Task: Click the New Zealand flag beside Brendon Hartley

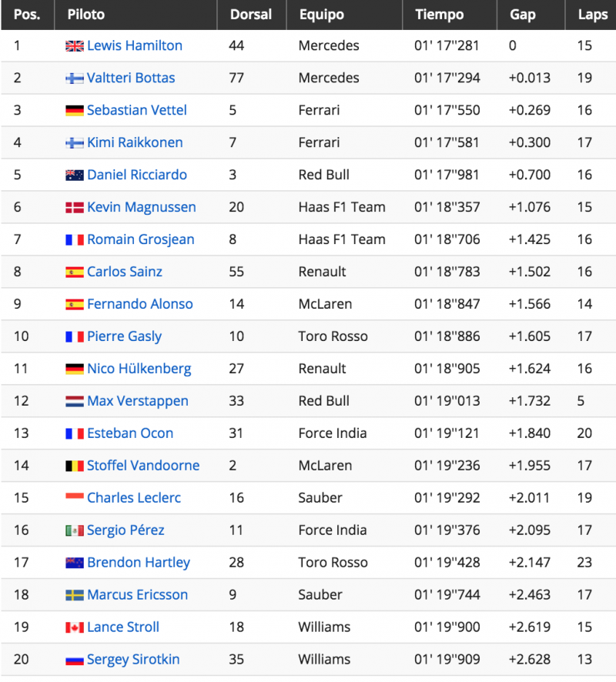Action: (75, 563)
